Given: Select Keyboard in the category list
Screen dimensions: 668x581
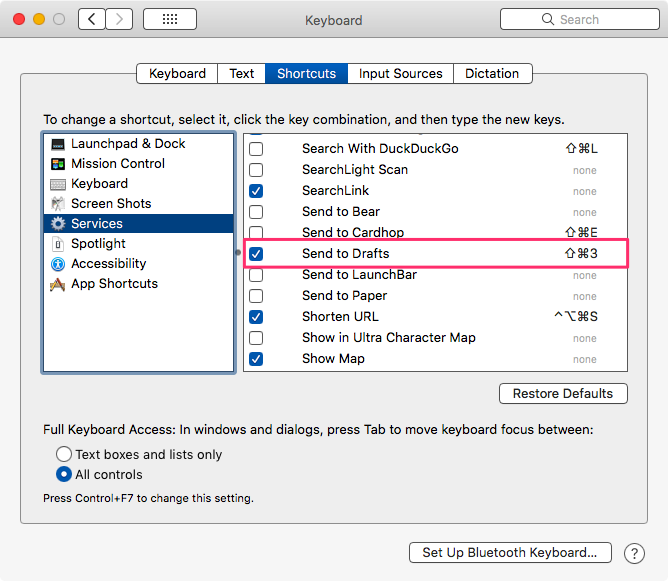Looking at the screenshot, I should click(139, 184).
